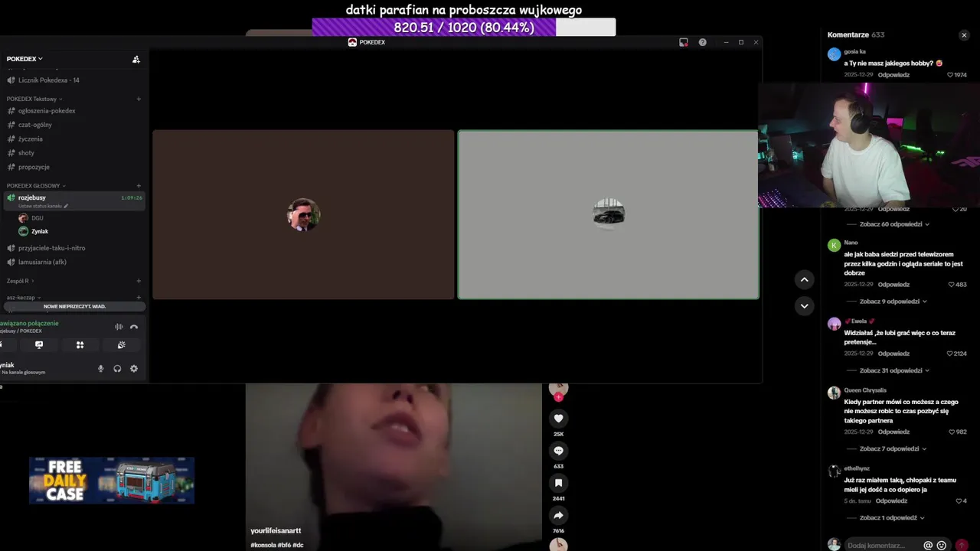Expand Zobacz 7 odpowiedzi replies

click(893, 448)
